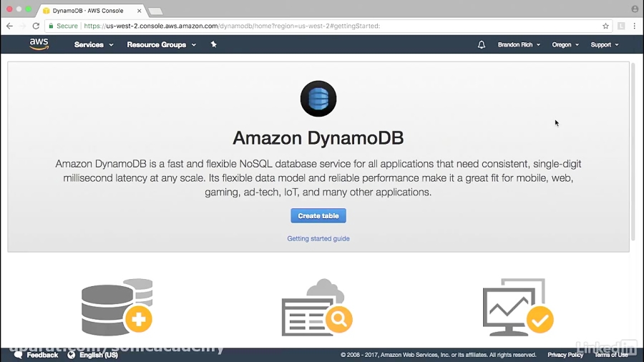644x362 pixels.
Task: Click the Feedback speech bubble icon
Action: [18, 355]
